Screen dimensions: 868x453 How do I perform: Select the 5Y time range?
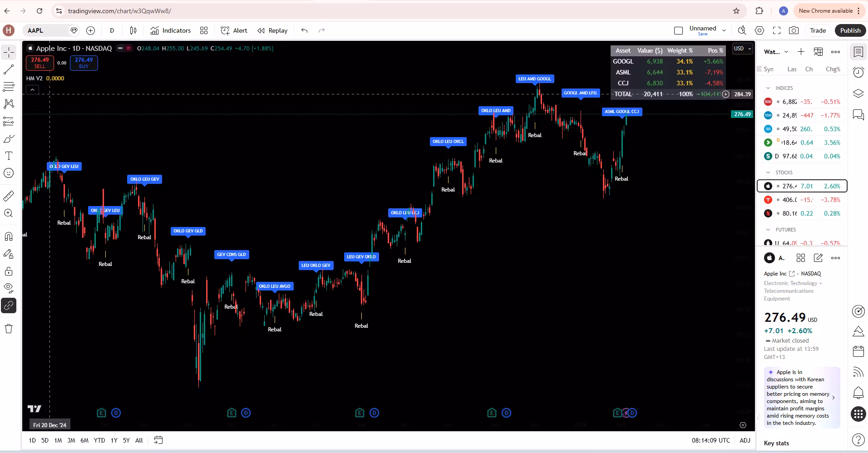click(x=126, y=440)
